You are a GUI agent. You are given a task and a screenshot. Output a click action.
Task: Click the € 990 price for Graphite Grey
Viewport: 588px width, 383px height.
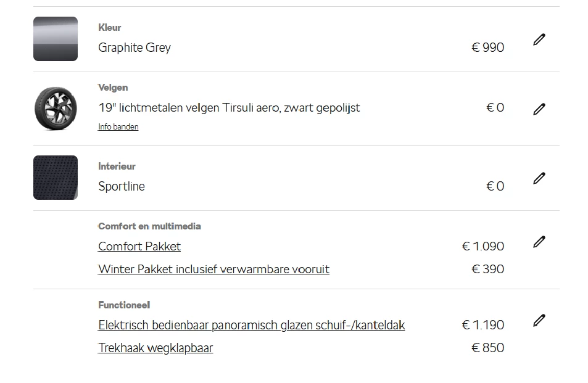point(487,47)
